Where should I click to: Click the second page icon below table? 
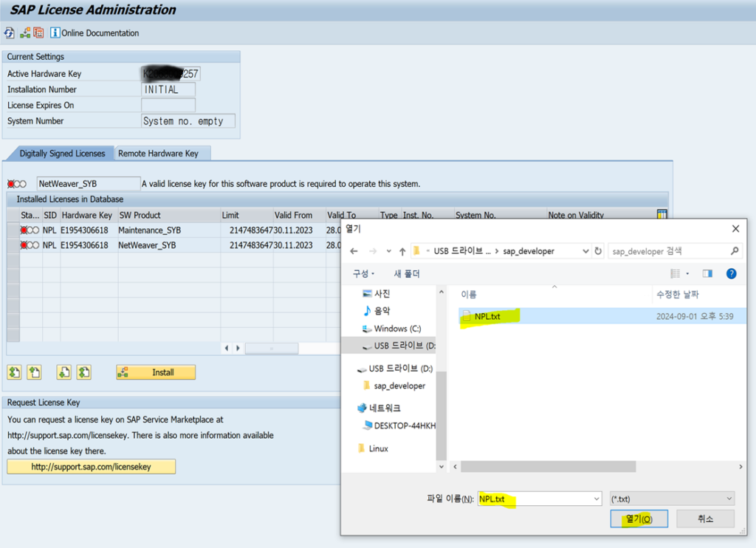[x=34, y=372]
